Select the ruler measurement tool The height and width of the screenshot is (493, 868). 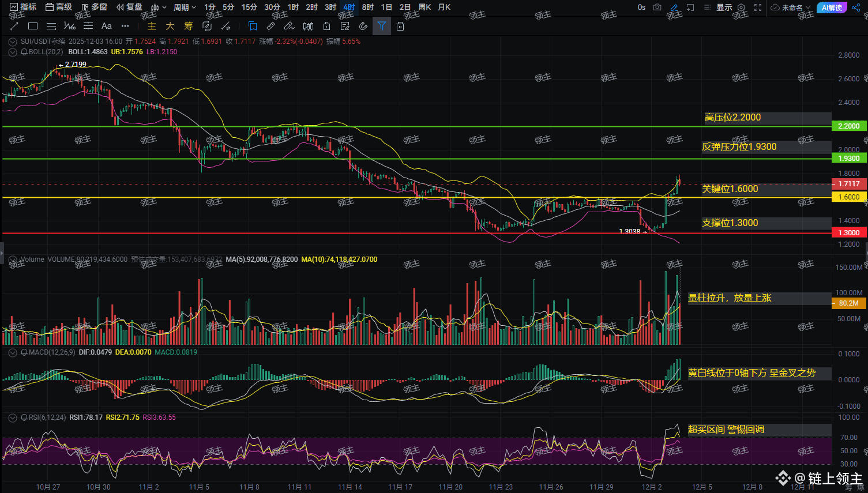click(x=270, y=26)
